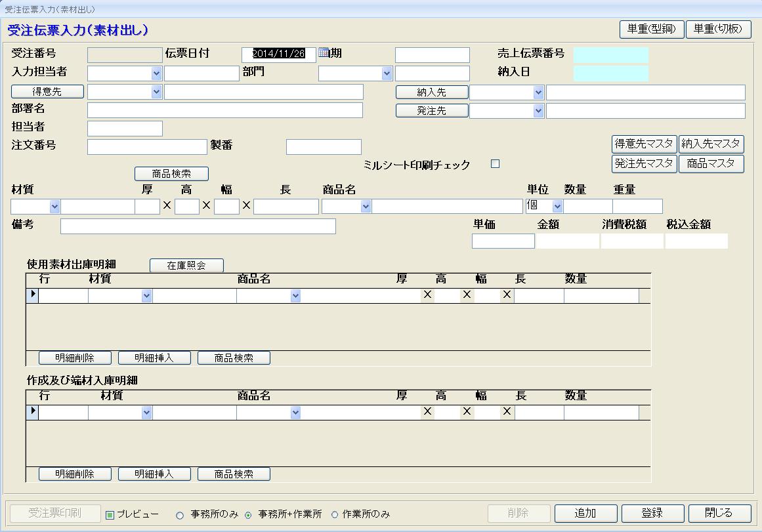Expand the 材質 dropdown in main row
This screenshot has height=532, width=762.
coord(54,207)
